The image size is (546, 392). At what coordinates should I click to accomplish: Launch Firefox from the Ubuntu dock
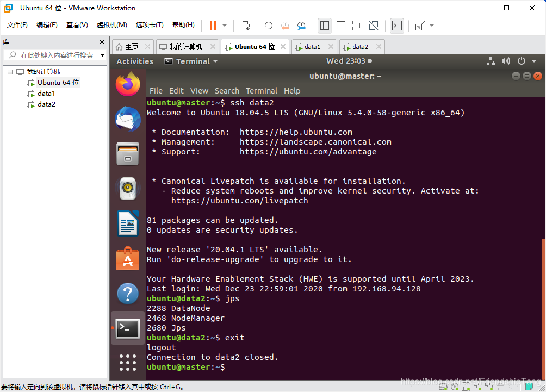pos(128,84)
